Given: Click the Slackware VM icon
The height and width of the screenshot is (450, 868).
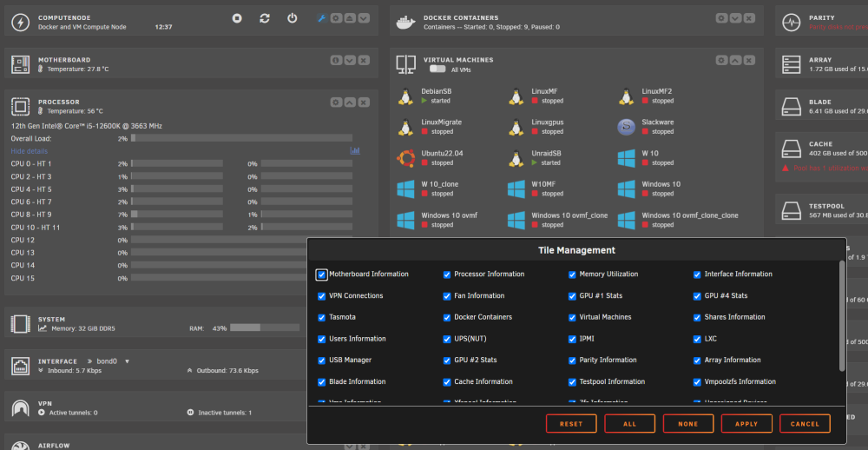Looking at the screenshot, I should point(627,127).
